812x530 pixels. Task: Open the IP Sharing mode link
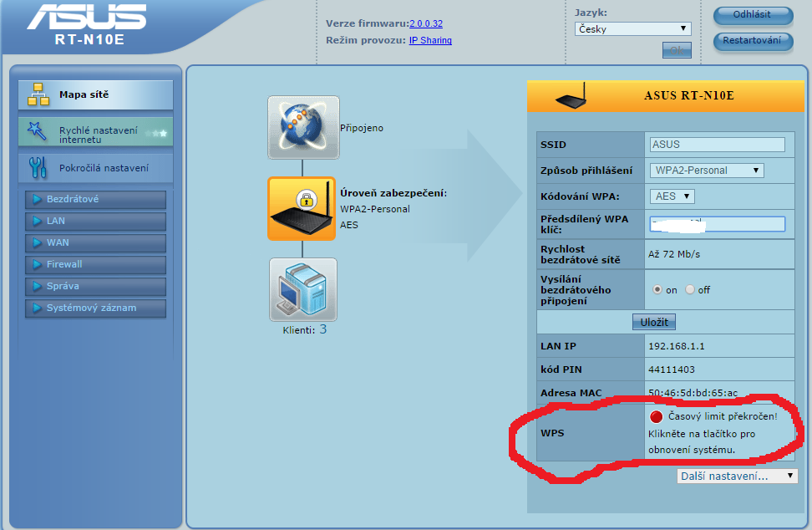(x=430, y=40)
